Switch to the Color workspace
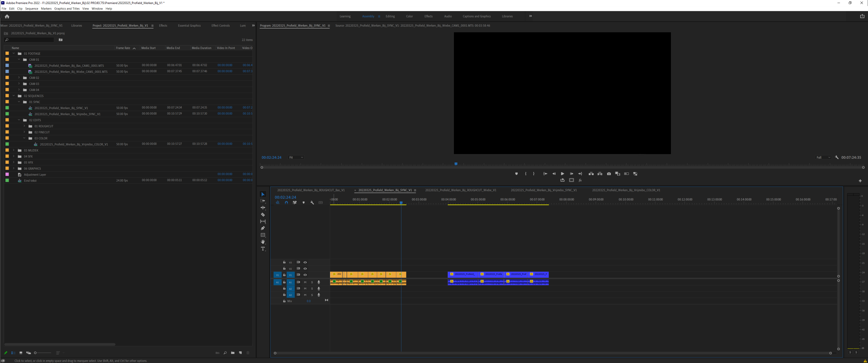 point(410,16)
